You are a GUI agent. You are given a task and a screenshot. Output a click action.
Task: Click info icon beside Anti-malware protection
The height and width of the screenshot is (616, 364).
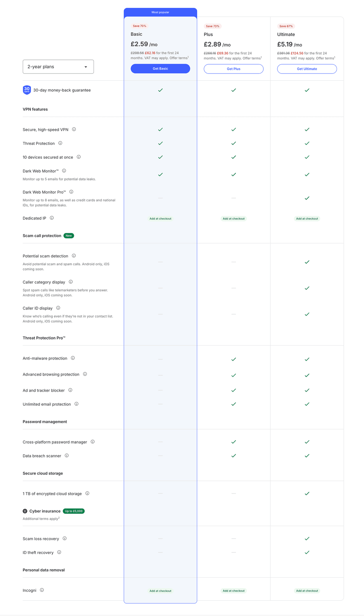(73, 358)
